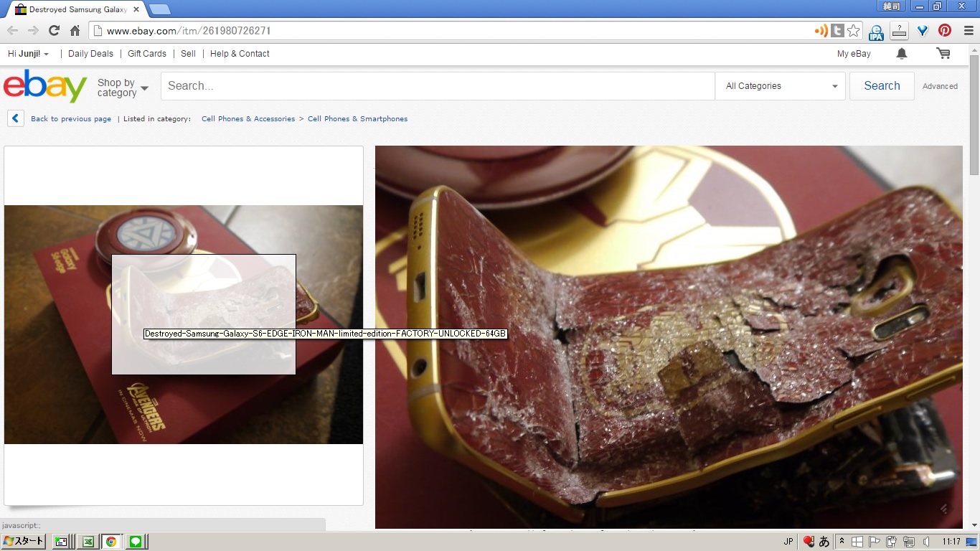Open My eBay
This screenshot has height=551, width=980.
(854, 54)
